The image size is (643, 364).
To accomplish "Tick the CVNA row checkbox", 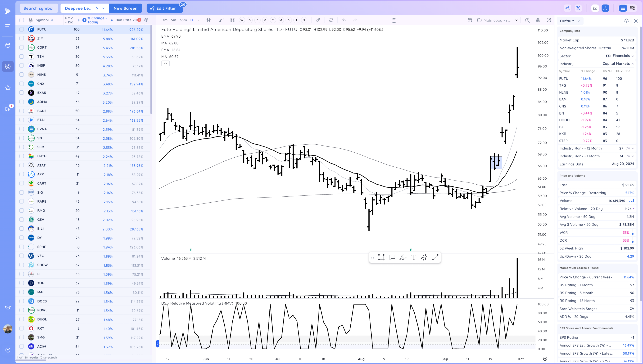I will (x=22, y=129).
